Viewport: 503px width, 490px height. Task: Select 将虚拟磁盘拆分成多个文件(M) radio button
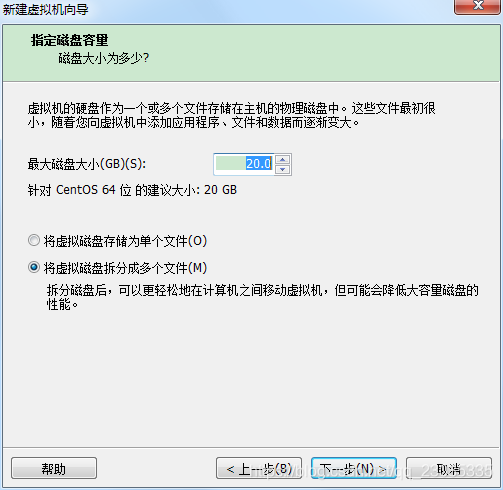pyautogui.click(x=34, y=267)
